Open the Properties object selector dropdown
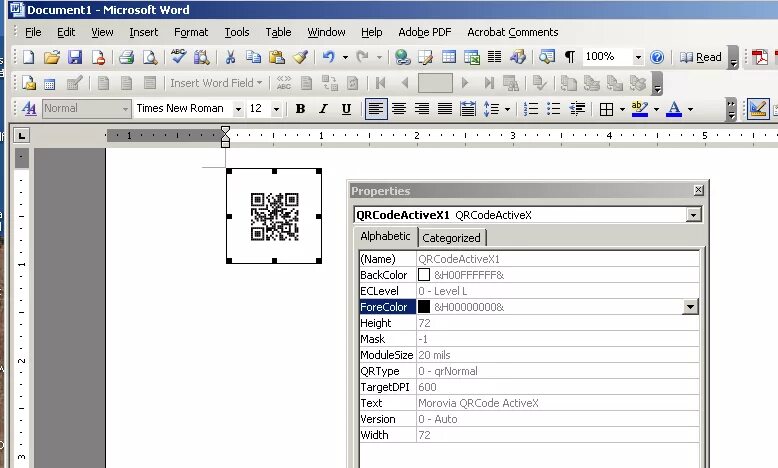The height and width of the screenshot is (468, 778). coord(693,215)
